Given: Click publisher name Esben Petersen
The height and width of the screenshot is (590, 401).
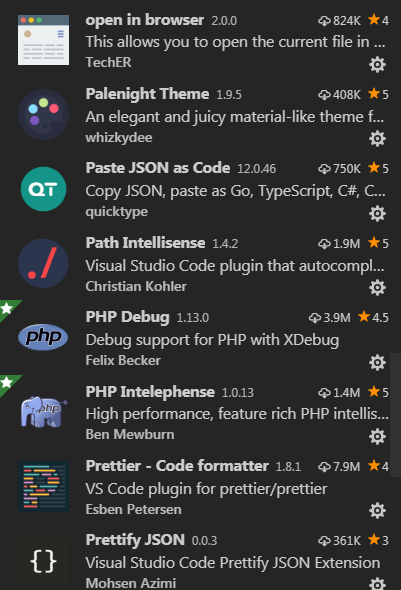Looking at the screenshot, I should pos(134,509).
